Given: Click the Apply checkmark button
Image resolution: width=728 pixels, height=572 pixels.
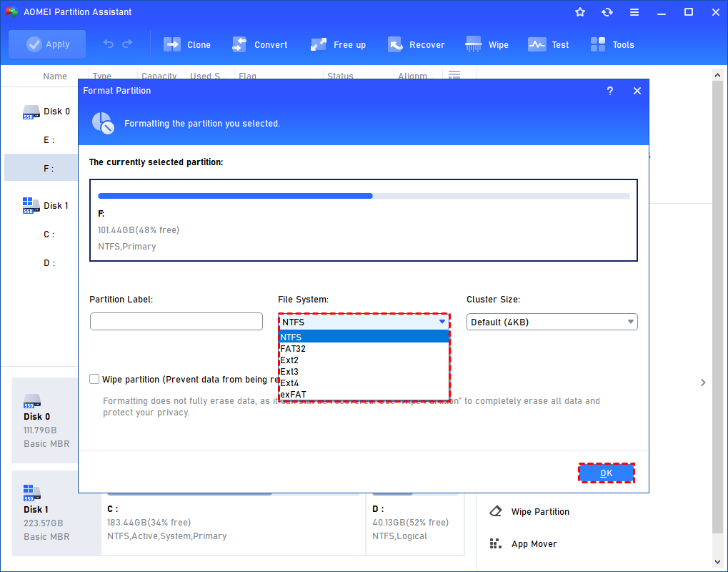Looking at the screenshot, I should [x=47, y=44].
